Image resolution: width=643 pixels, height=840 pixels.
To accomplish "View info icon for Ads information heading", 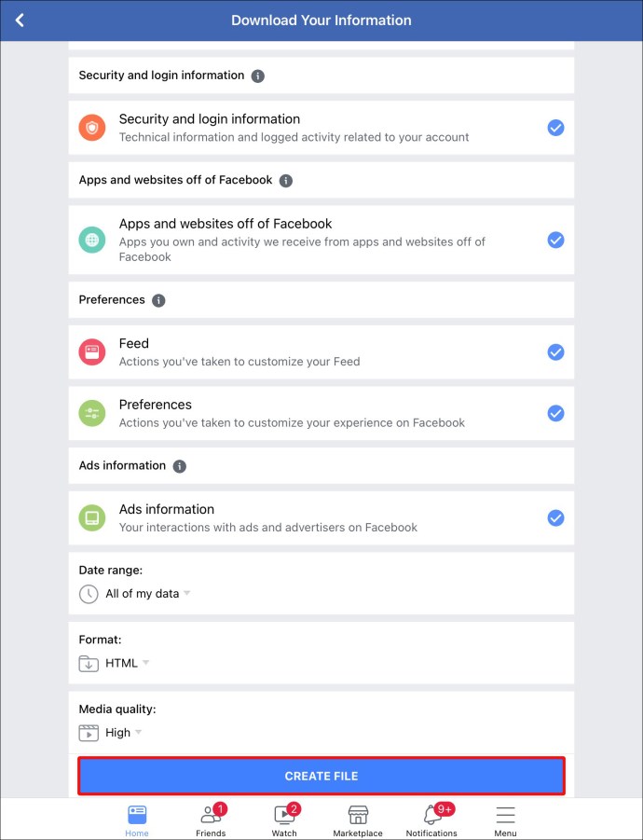I will tap(179, 466).
